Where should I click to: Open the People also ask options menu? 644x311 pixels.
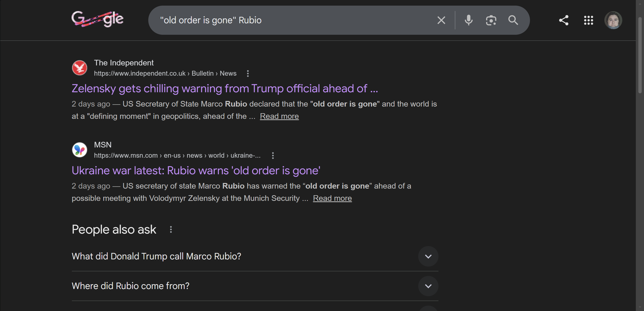tap(171, 229)
